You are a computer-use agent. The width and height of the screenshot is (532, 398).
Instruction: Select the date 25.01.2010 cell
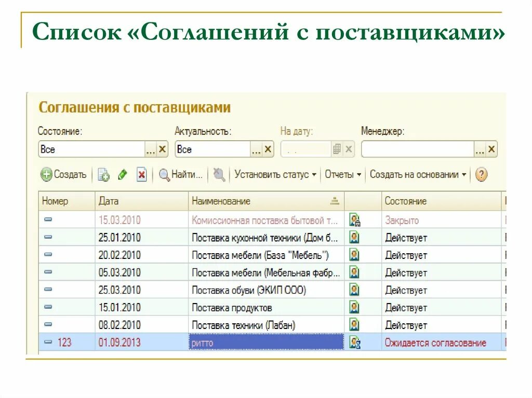[x=142, y=237]
